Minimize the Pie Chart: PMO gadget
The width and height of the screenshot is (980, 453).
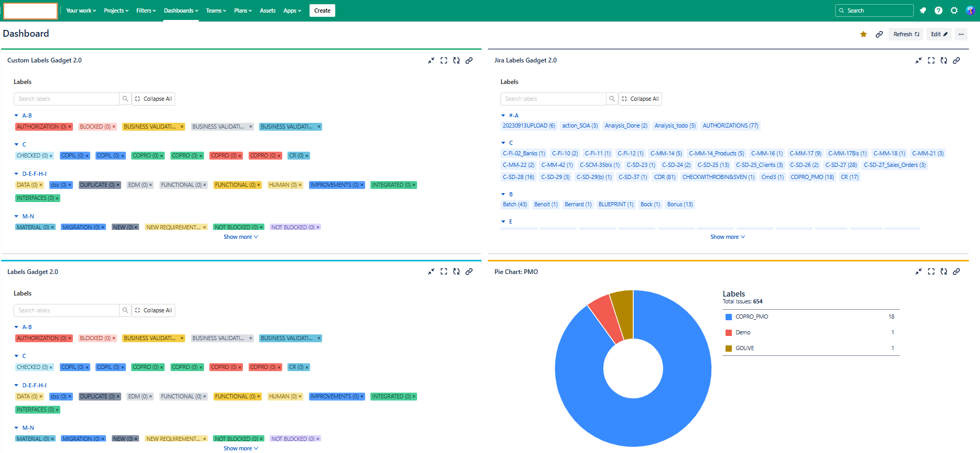(x=919, y=272)
